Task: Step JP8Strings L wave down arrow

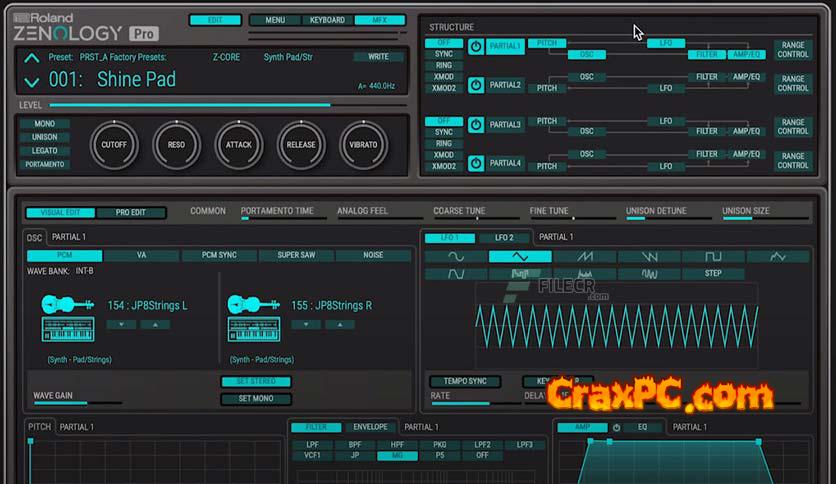Action: 121,324
